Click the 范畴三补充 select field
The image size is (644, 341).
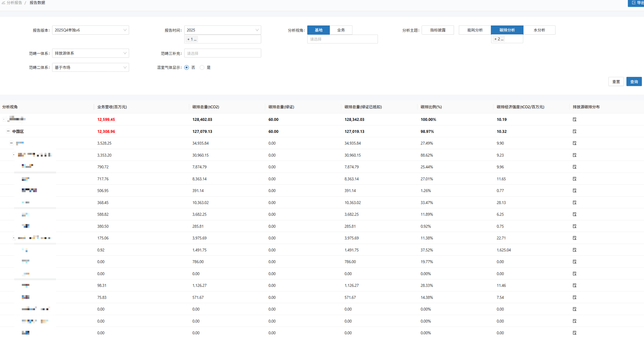222,53
